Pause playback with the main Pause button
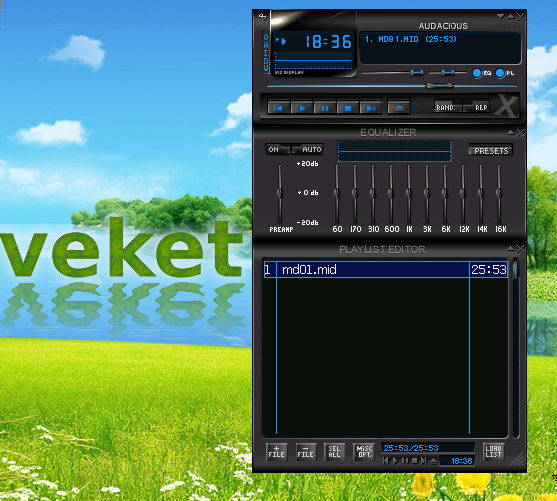 click(325, 108)
